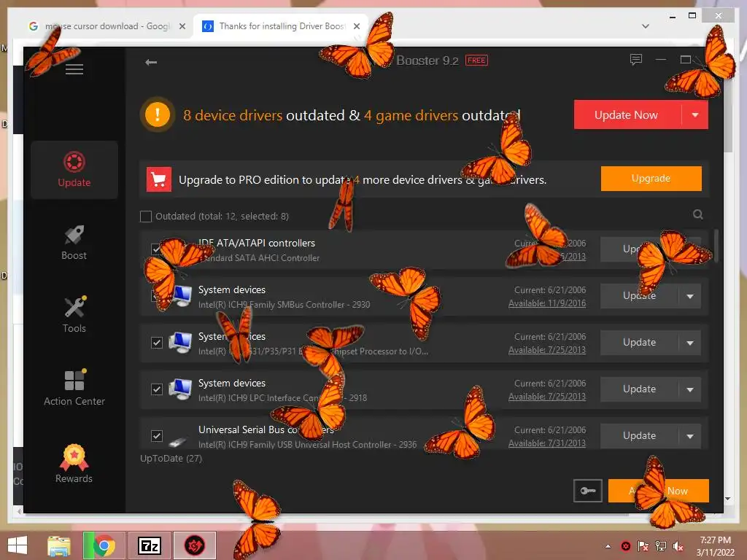Toggle the Outdated select-all checkbox
Image resolution: width=747 pixels, height=560 pixels.
(x=146, y=217)
